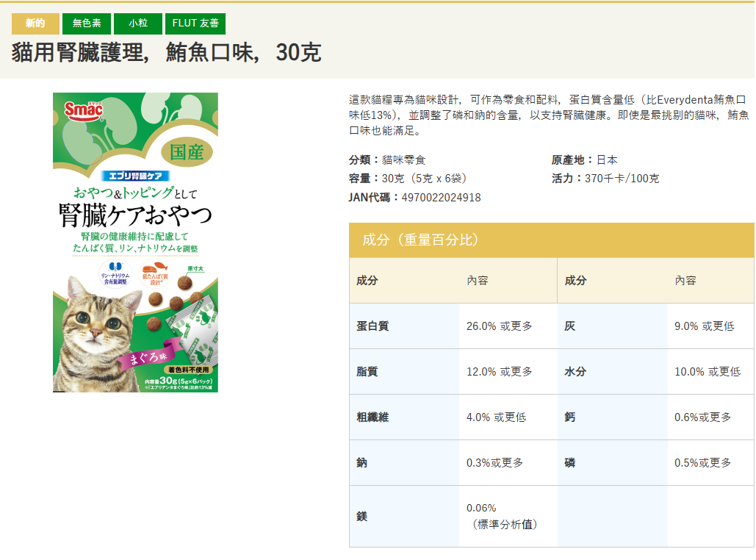Select the 蛋白質 row label
Screen dimensions: 756x560
point(372,326)
